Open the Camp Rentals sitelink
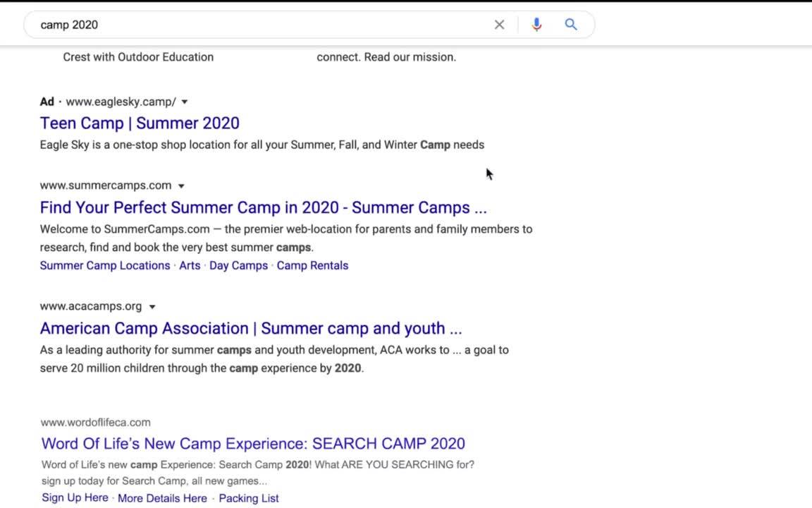The image size is (812, 508). click(312, 265)
